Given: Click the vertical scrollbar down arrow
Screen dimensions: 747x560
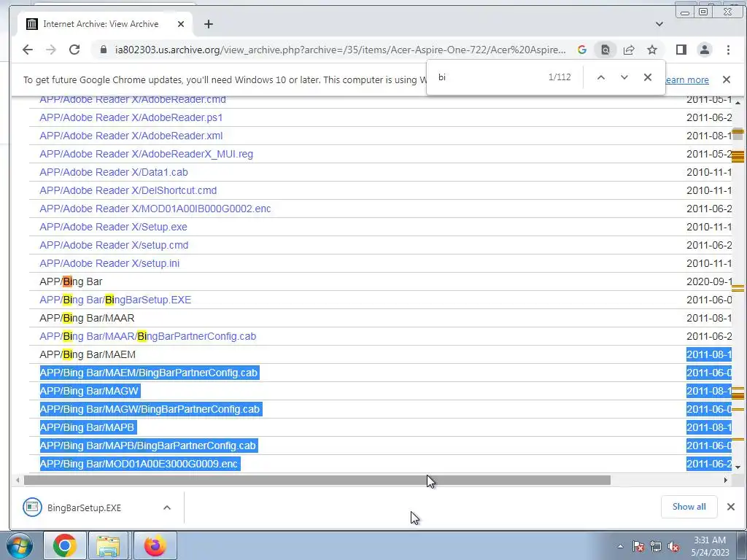Looking at the screenshot, I should click(x=738, y=467).
